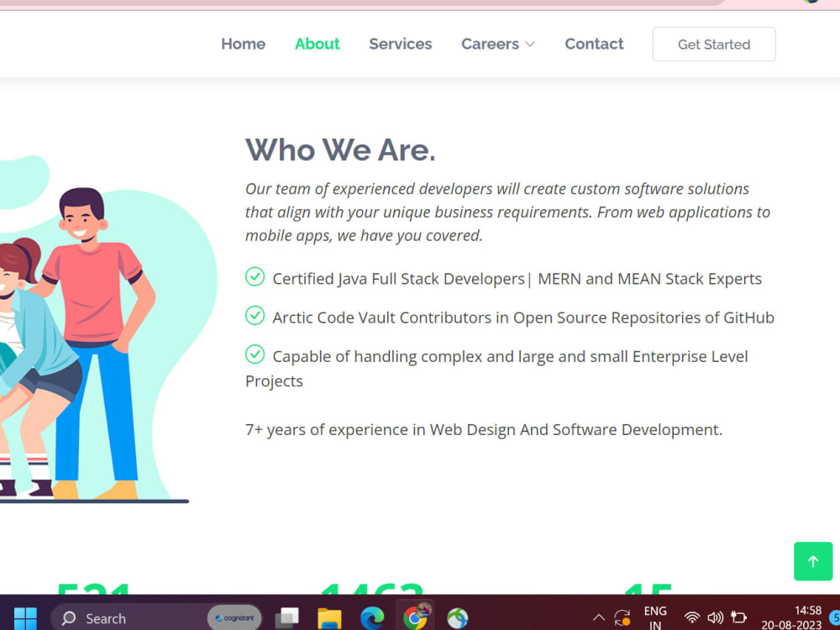Click the taskbar Search box
The width and height of the screenshot is (840, 630).
pos(156,618)
